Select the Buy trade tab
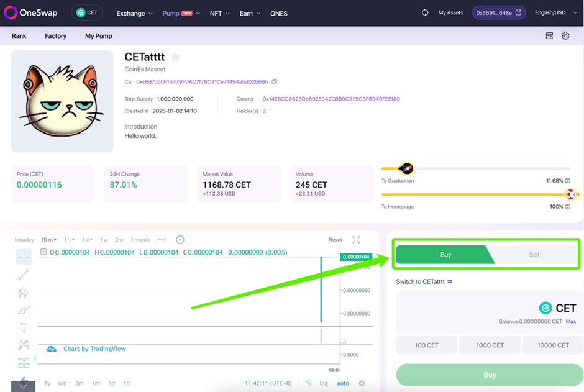 pos(445,255)
